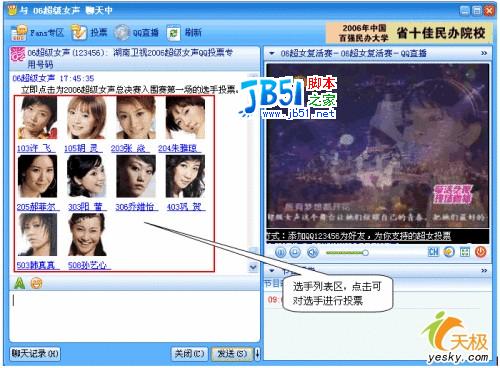
Task: Click the 303 contestant name link
Action: click(87, 207)
